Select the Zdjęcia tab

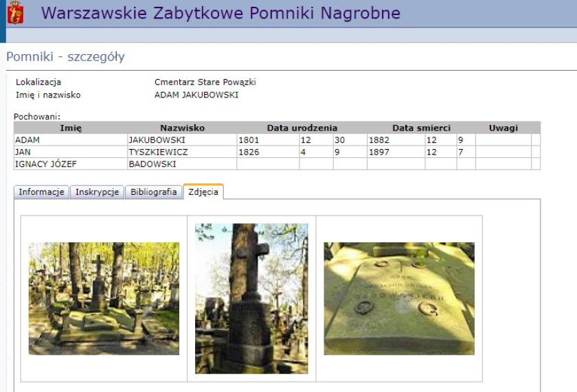tap(203, 192)
